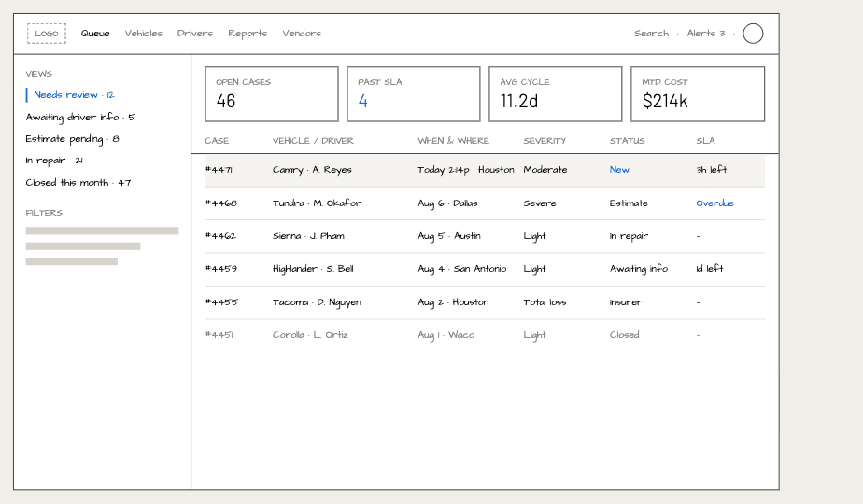This screenshot has width=863, height=504.
Task: Click the New status link
Action: (x=619, y=170)
